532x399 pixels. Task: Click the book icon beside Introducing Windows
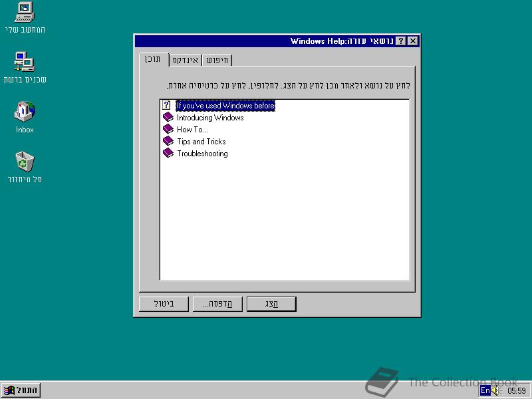[x=168, y=117]
